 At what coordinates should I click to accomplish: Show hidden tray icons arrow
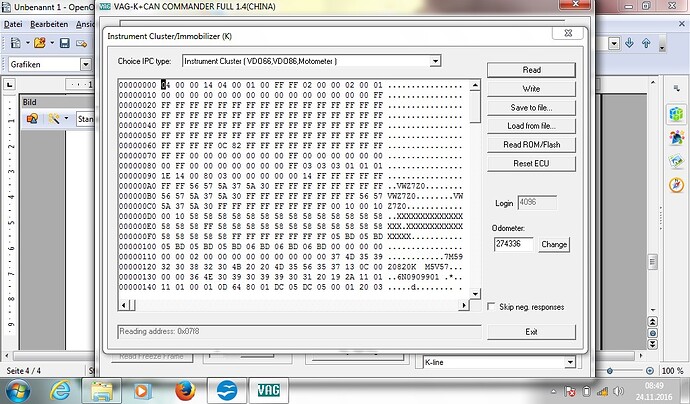pyautogui.click(x=554, y=391)
